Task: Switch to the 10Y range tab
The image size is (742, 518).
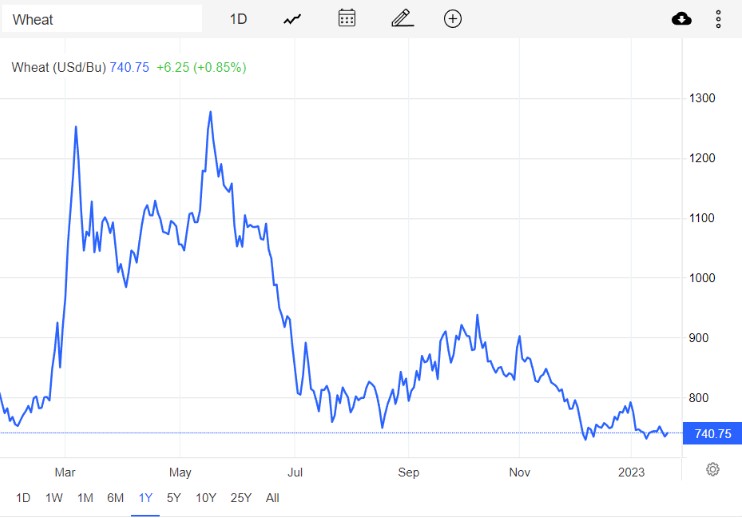Action: pos(206,498)
